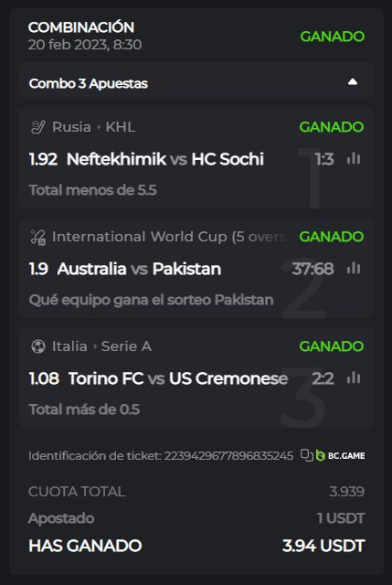
Task: Click the cricket sport icon
Action: click(x=37, y=237)
